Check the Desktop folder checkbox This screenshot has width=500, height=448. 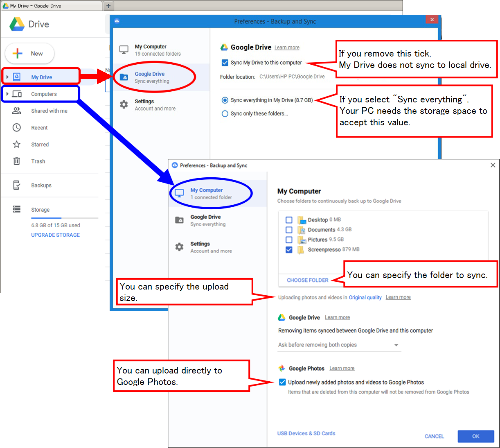coord(289,220)
